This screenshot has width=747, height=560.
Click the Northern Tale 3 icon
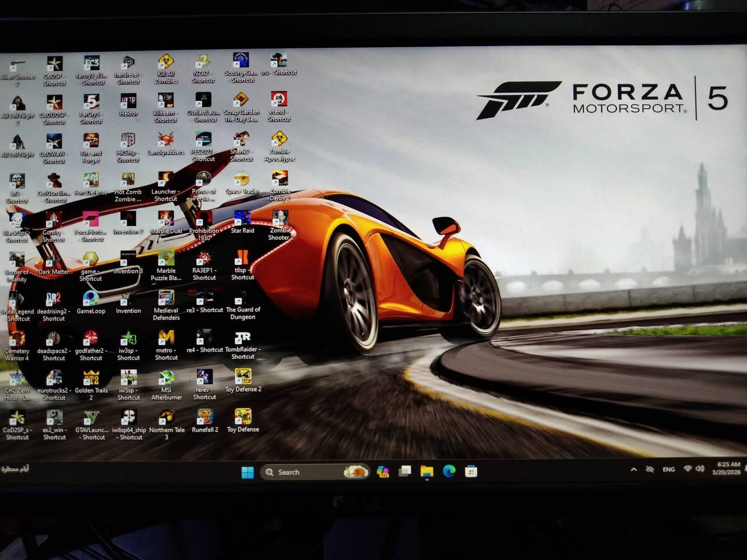coord(166,418)
